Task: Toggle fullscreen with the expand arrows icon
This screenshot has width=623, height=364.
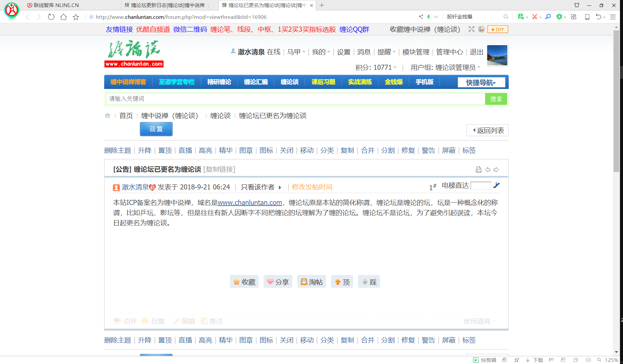Action: click(x=471, y=29)
